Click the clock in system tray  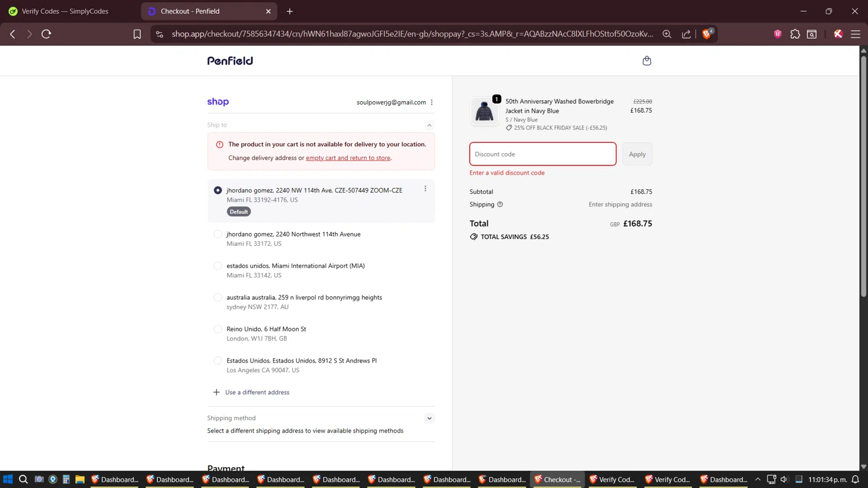[827, 479]
